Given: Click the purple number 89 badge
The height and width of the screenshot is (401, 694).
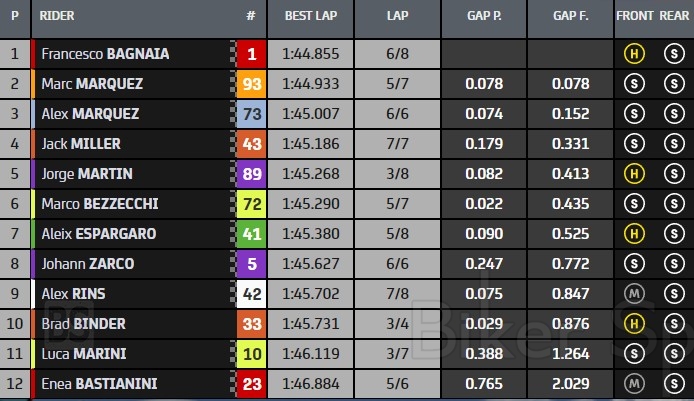Looking at the screenshot, I should [251, 174].
